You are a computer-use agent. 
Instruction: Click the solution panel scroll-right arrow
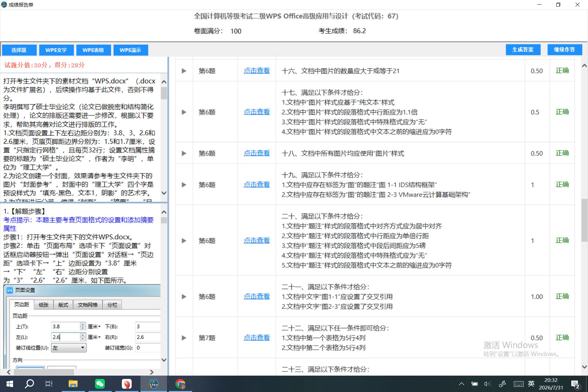coord(152,372)
